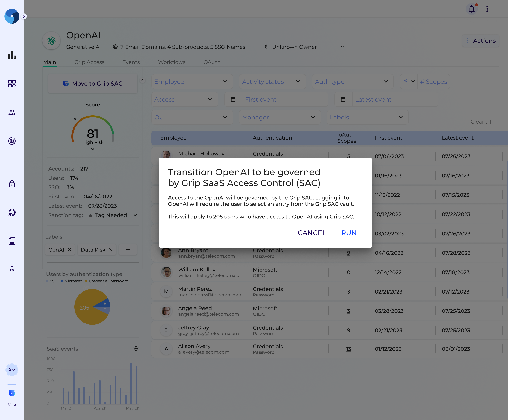Open the reports document sidebar icon
The height and width of the screenshot is (420, 508).
tap(12, 241)
